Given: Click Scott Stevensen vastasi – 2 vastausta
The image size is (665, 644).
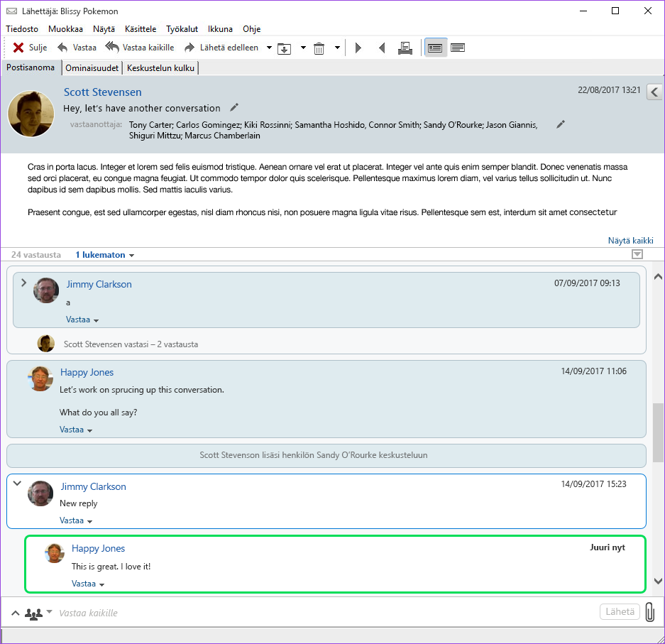Looking at the screenshot, I should [131, 344].
